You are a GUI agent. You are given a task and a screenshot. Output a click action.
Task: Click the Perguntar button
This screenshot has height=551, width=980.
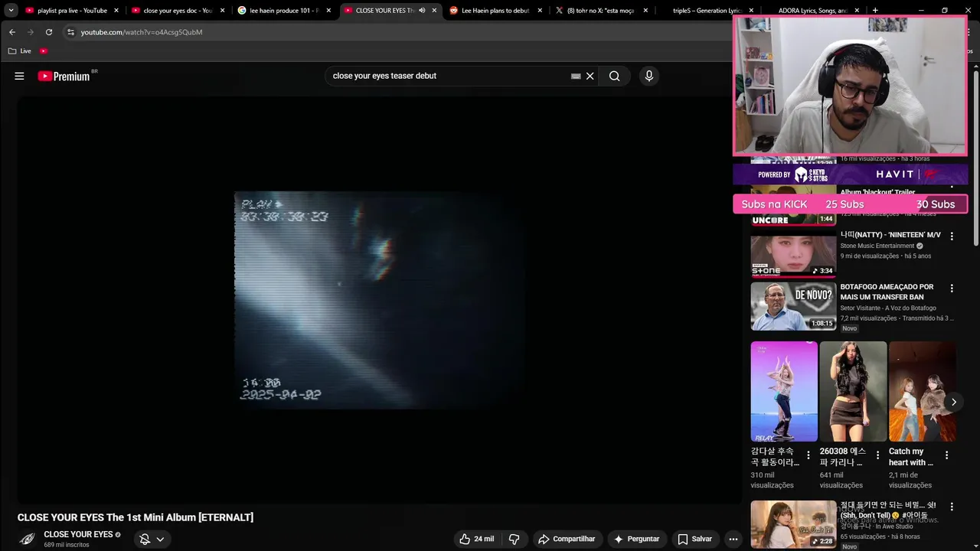tap(637, 539)
